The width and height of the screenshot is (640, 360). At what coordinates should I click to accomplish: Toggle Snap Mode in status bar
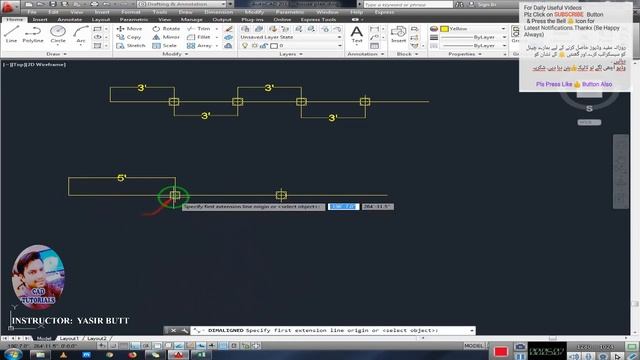pyautogui.click(x=113, y=346)
